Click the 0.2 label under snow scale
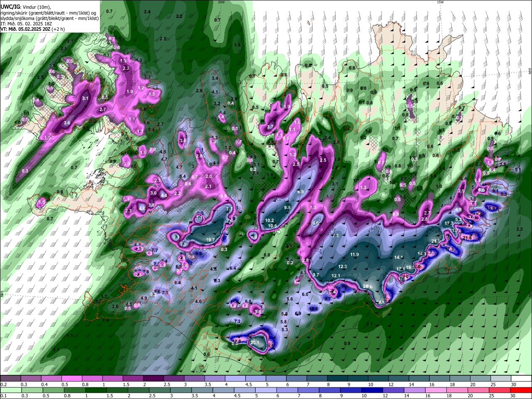The width and height of the screenshot is (532, 399). pyautogui.click(x=3, y=384)
